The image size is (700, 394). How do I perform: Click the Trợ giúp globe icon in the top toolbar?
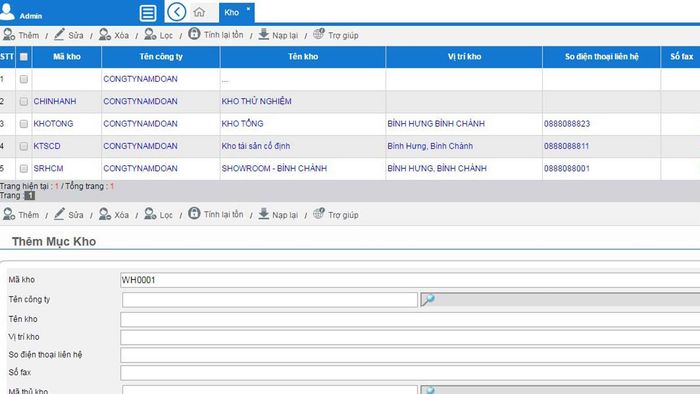(x=319, y=34)
